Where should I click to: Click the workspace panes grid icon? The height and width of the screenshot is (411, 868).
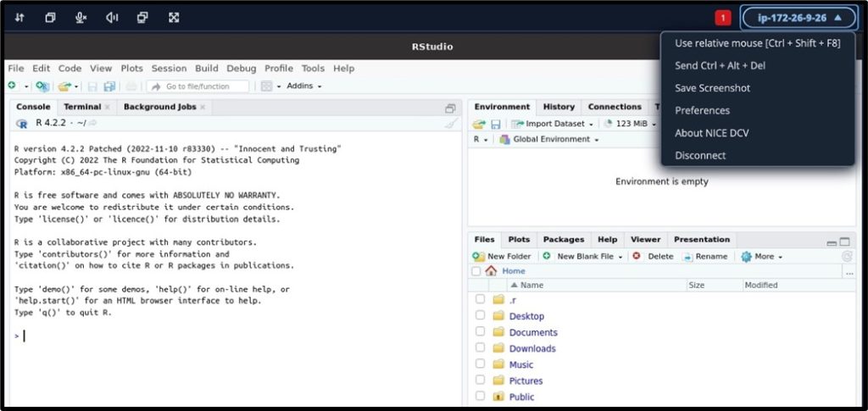(266, 86)
